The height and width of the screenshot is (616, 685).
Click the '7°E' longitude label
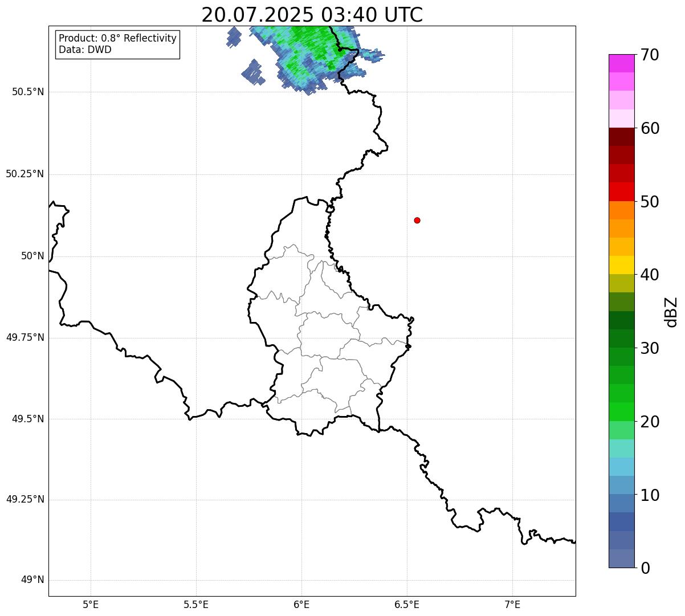point(512,605)
